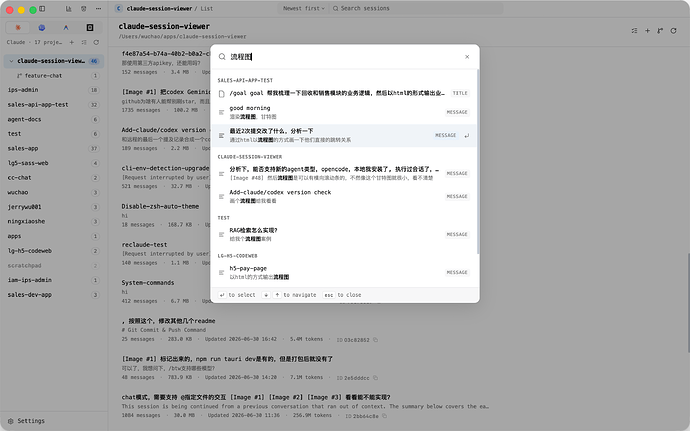Click the git branch icon in header
690x431 pixels.
(660, 31)
